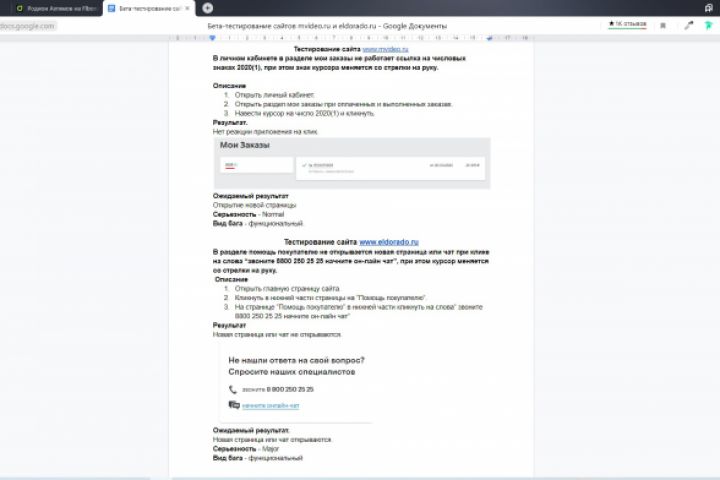Click the начните онлайн-чат link in image
The height and width of the screenshot is (480, 720).
coord(270,406)
